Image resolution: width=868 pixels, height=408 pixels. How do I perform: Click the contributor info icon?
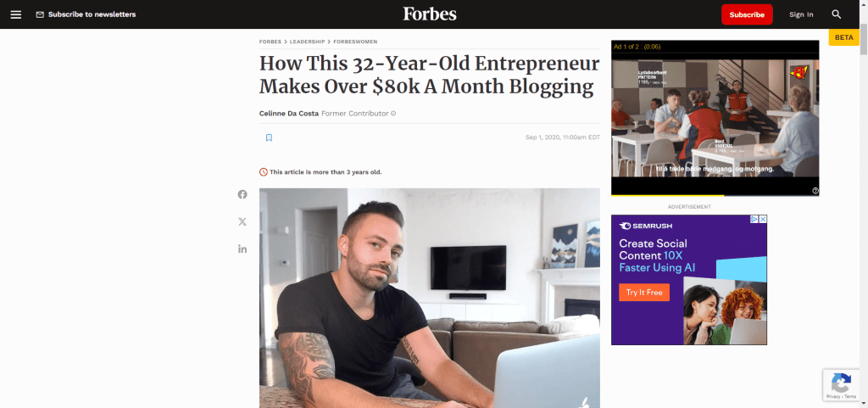(x=393, y=114)
